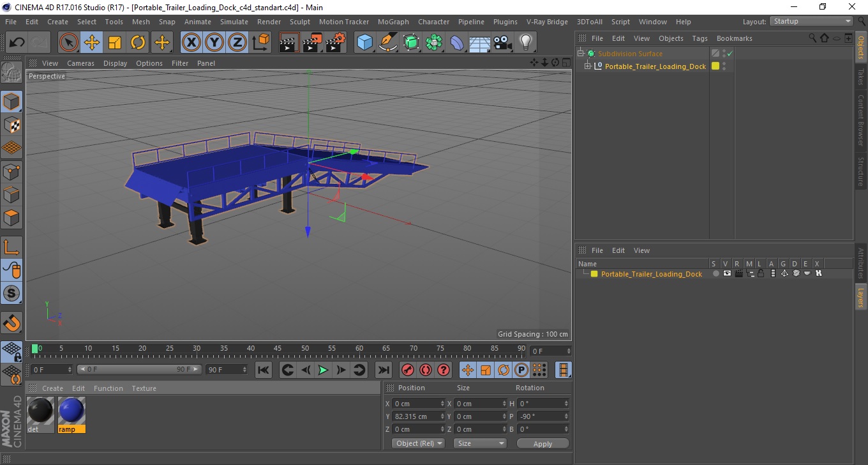Toggle Autokeying button
The height and width of the screenshot is (465, 868).
tap(426, 370)
